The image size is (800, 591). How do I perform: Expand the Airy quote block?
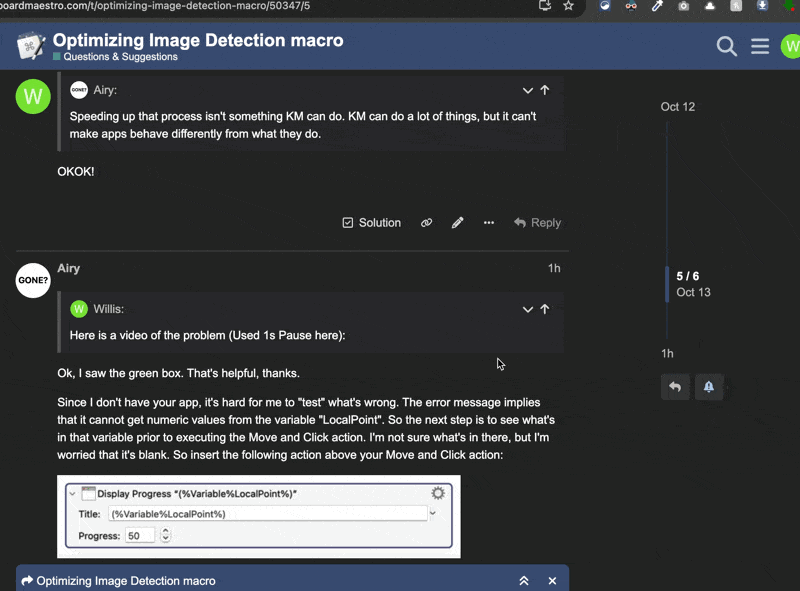(528, 90)
